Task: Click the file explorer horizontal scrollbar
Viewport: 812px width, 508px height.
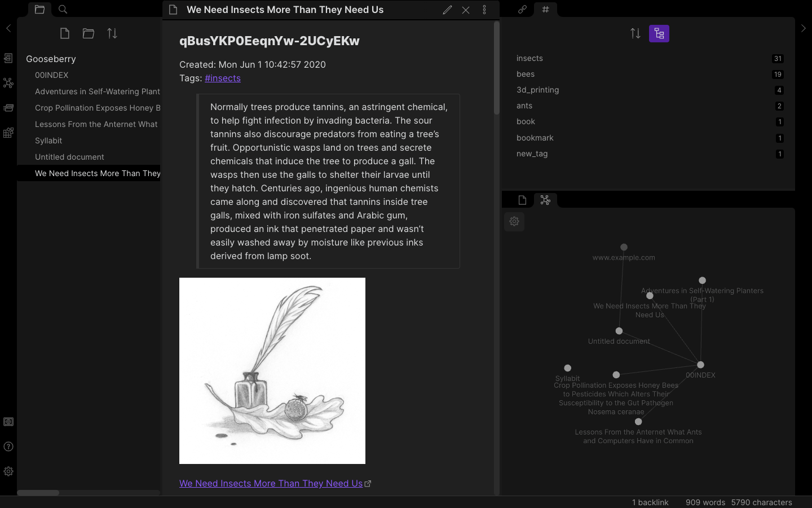Action: [38, 493]
